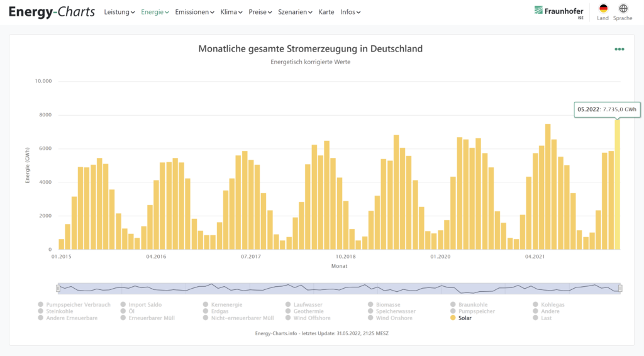Open the Karte menu item
Image resolution: width=644 pixels, height=356 pixels.
(x=326, y=12)
